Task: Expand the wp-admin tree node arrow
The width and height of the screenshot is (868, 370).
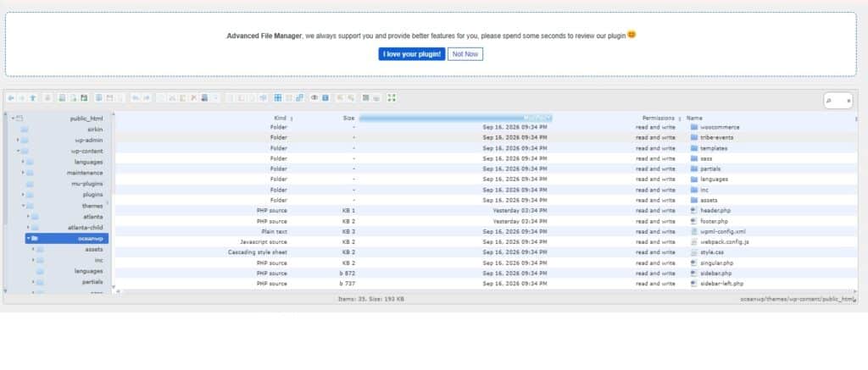Action: point(18,140)
